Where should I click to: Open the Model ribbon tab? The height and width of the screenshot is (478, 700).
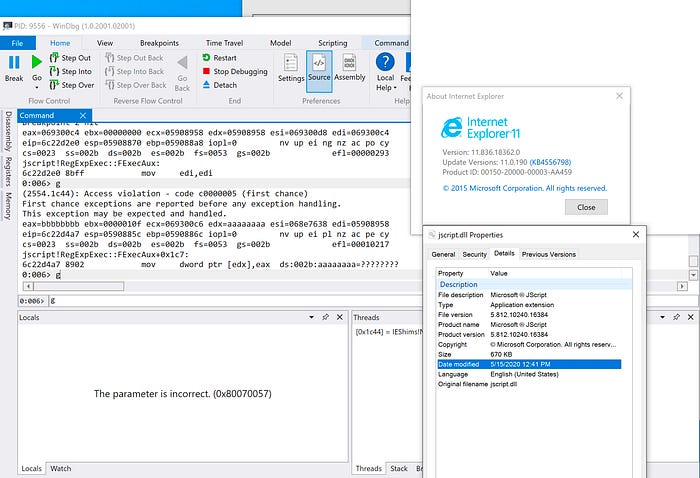[x=281, y=43]
